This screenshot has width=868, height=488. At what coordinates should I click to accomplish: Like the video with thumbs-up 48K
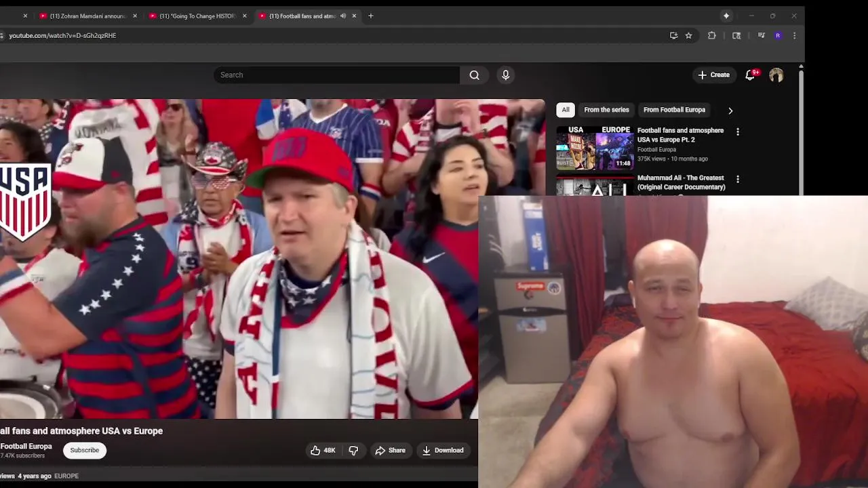point(323,450)
